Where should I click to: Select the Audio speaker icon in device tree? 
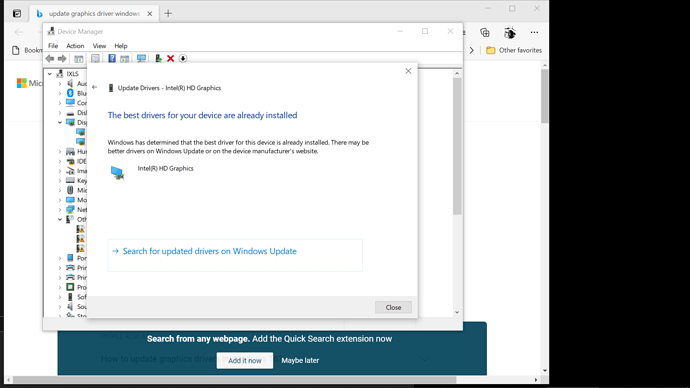tap(70, 83)
